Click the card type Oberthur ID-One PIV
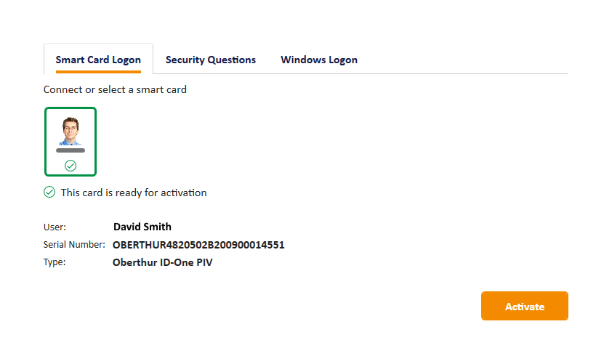 (163, 262)
